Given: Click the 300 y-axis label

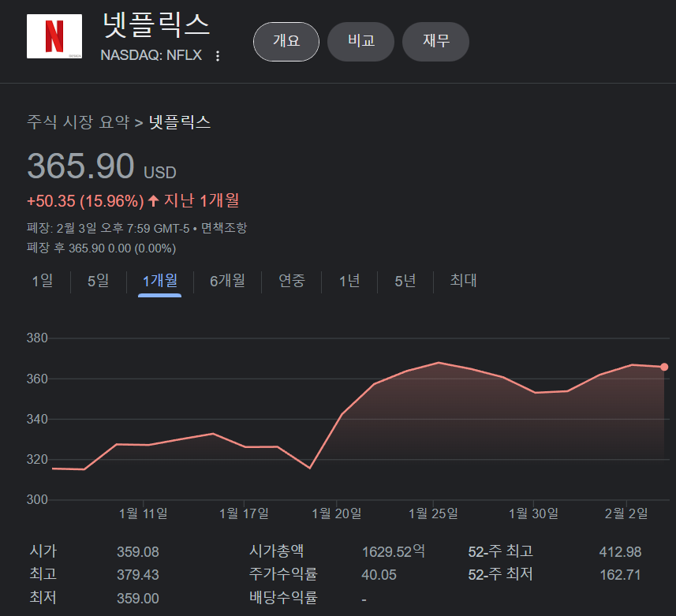Looking at the screenshot, I should (37, 499).
